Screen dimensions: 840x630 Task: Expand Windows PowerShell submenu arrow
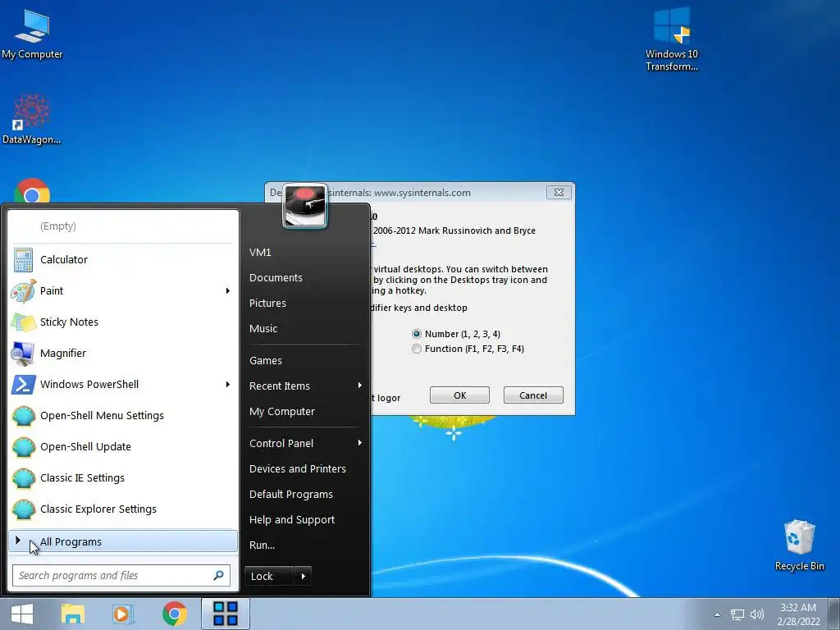tap(228, 384)
